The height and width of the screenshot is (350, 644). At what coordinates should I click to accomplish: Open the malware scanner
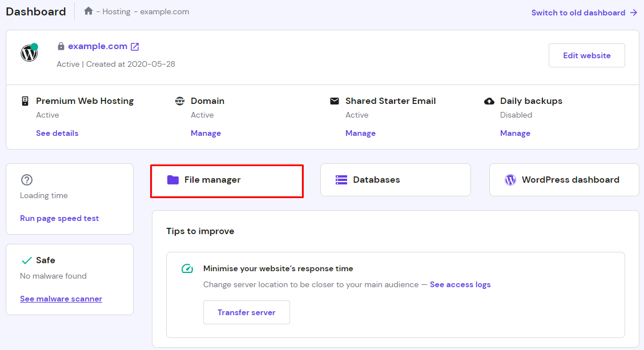[x=61, y=298]
